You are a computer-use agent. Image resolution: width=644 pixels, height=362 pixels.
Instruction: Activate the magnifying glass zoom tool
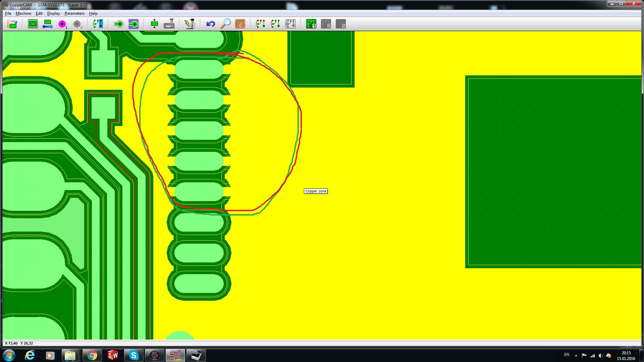[225, 24]
